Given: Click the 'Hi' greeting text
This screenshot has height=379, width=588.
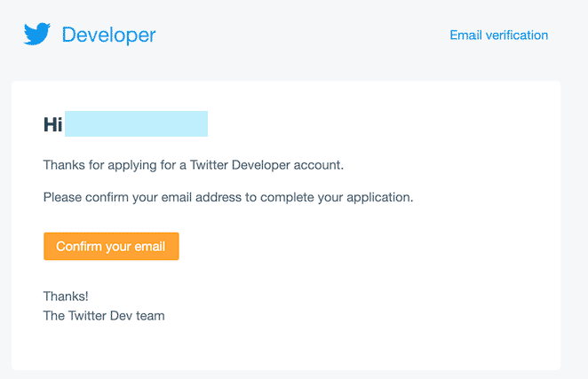Looking at the screenshot, I should point(53,124).
